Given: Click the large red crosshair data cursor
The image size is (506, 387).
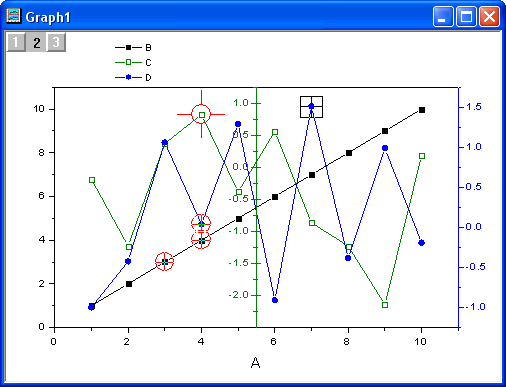Looking at the screenshot, I should pyautogui.click(x=201, y=114).
